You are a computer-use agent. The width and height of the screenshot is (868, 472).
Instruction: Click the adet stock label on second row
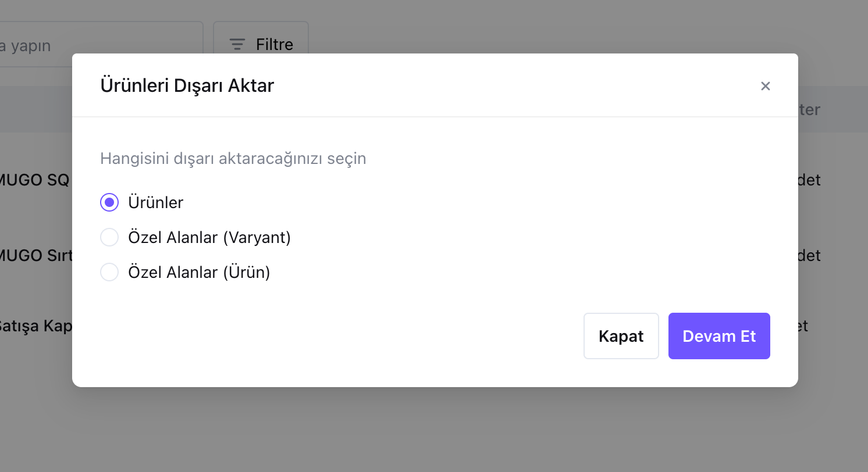click(x=810, y=255)
